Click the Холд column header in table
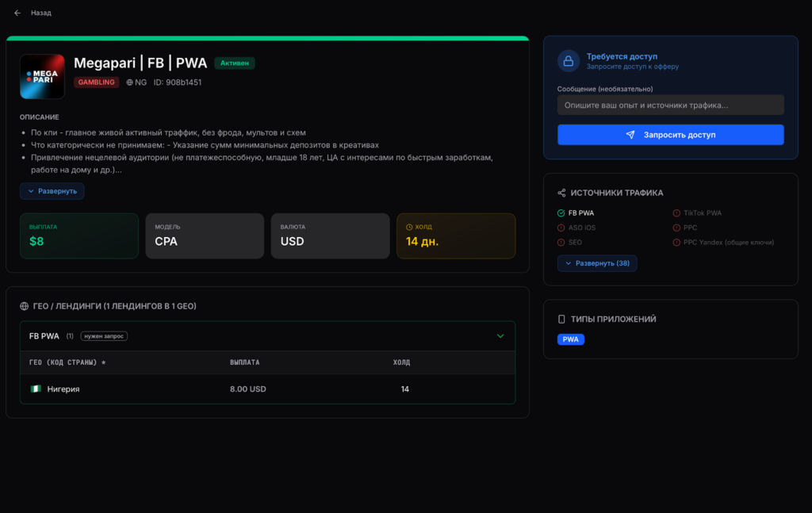Image resolution: width=812 pixels, height=513 pixels. 401,362
